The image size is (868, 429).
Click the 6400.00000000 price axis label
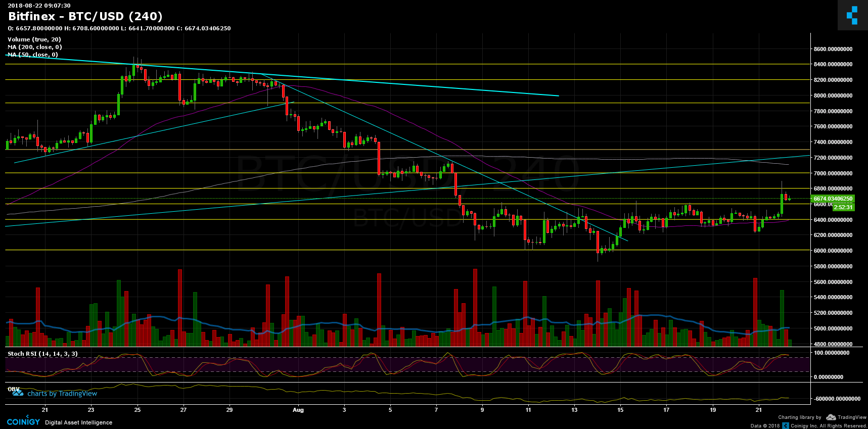[833, 220]
